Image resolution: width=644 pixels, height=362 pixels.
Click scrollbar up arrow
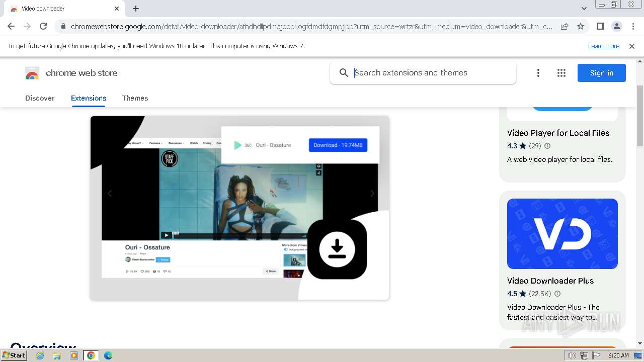tap(640, 61)
